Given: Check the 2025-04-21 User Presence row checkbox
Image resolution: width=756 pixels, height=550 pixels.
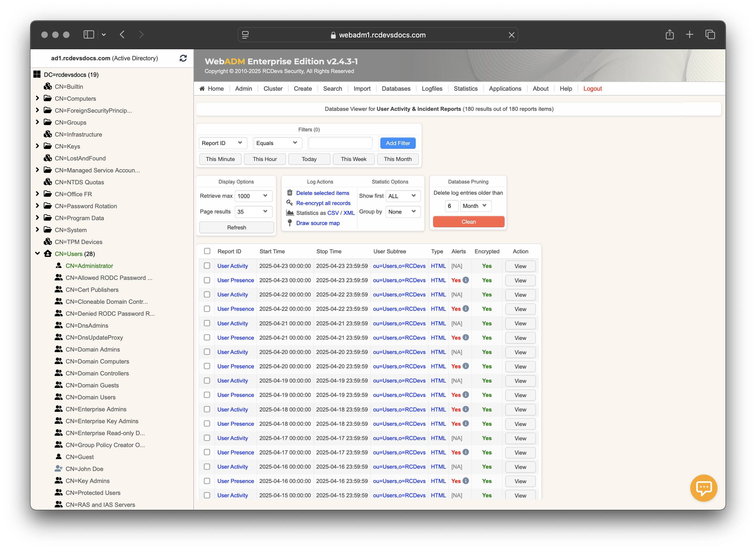Looking at the screenshot, I should [207, 337].
